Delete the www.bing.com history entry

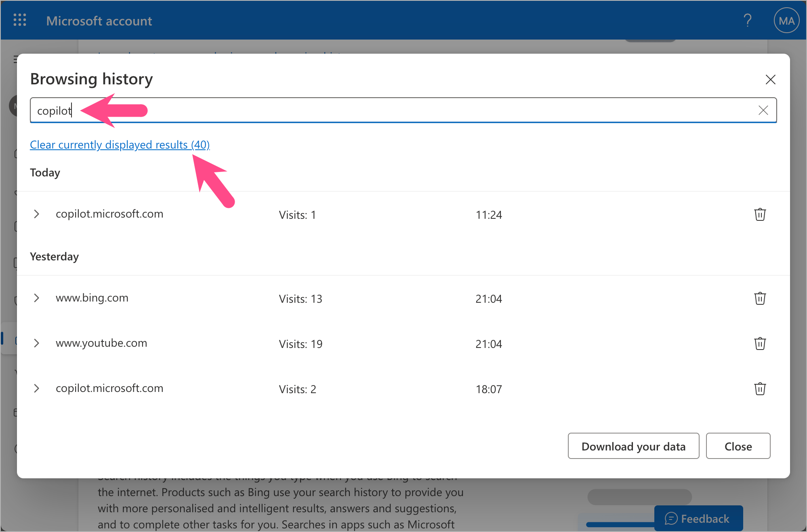click(x=760, y=298)
